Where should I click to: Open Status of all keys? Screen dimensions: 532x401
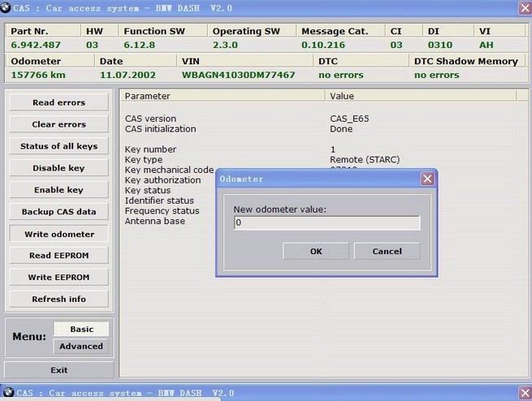click(59, 146)
